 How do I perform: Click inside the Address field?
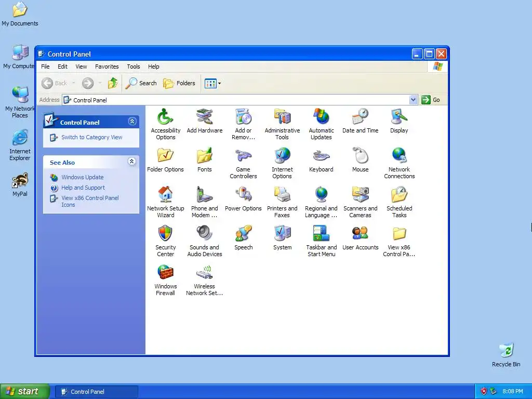(x=239, y=100)
